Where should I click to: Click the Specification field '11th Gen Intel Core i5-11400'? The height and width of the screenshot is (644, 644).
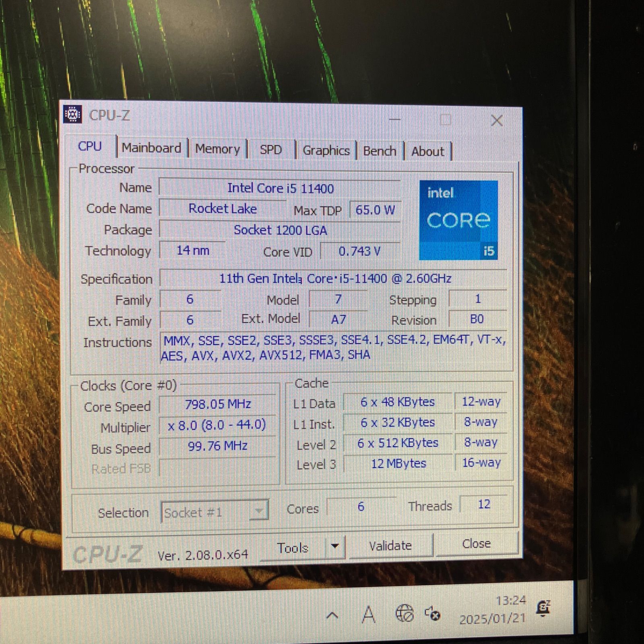pyautogui.click(x=333, y=279)
